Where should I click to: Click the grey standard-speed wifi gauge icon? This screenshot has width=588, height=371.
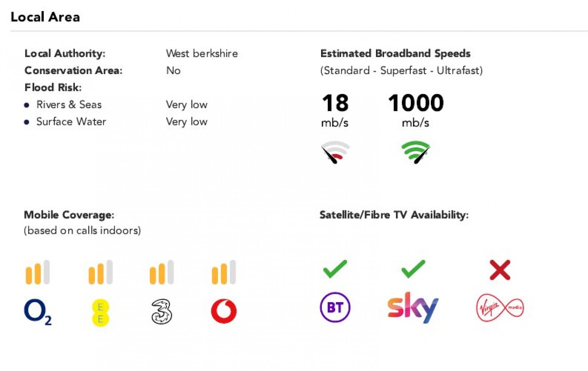335,152
